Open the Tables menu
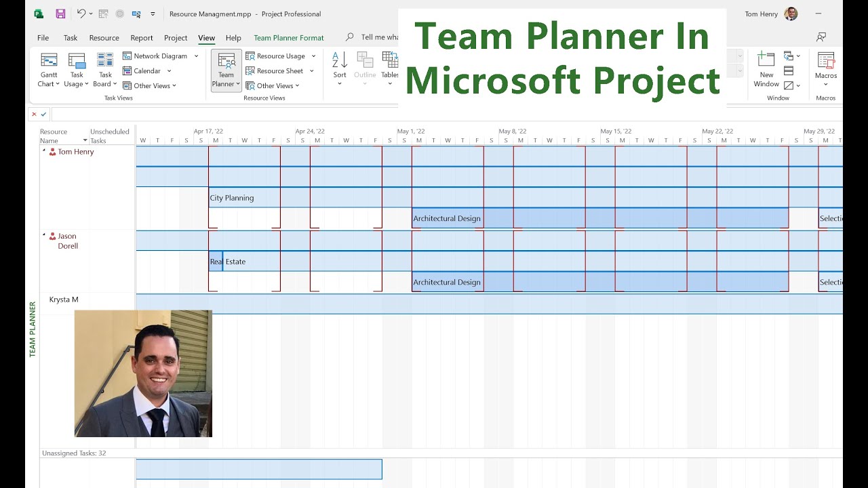Screen dimensions: 868x488 [x=389, y=69]
